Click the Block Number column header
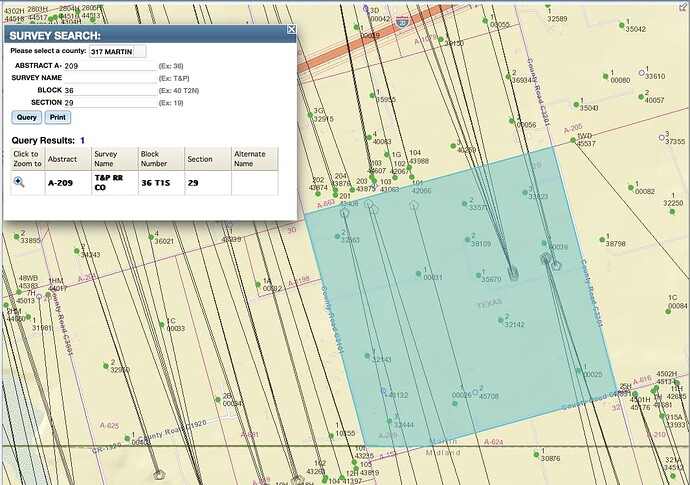This screenshot has width=690, height=485. coord(152,158)
